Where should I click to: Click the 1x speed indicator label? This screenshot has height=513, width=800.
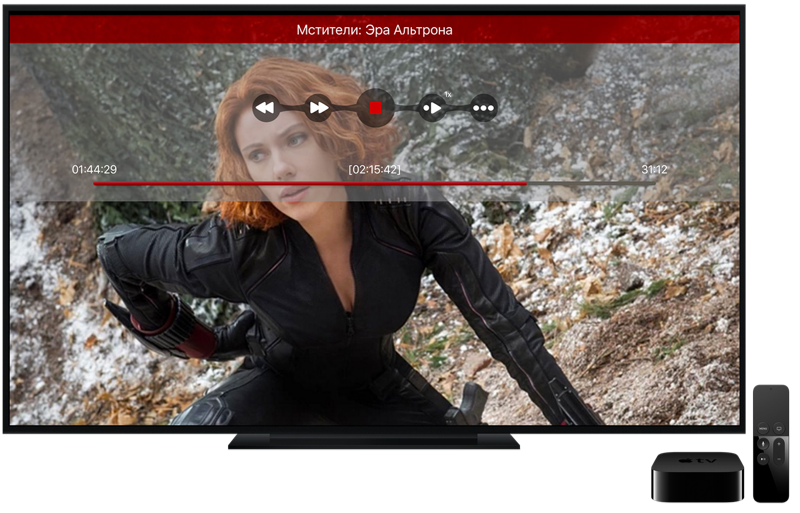click(448, 95)
